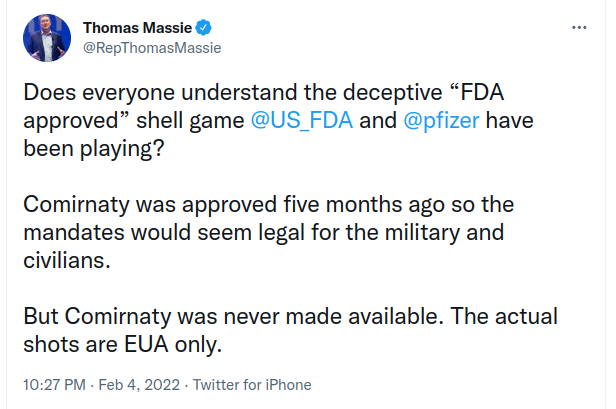Image resolution: width=616 pixels, height=409 pixels.
Task: Click the word 'civilians.' in tweet
Action: [x=67, y=260]
